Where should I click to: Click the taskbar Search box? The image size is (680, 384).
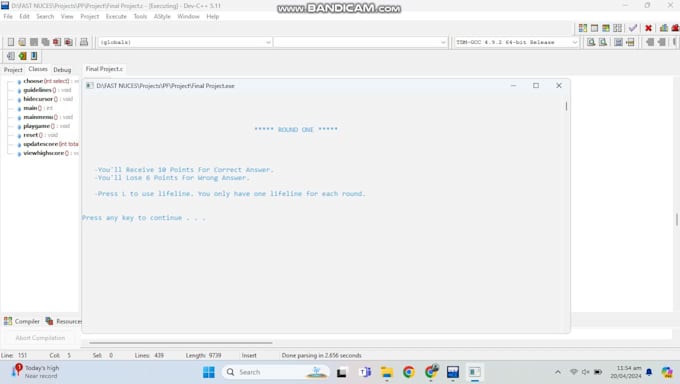[x=275, y=372]
